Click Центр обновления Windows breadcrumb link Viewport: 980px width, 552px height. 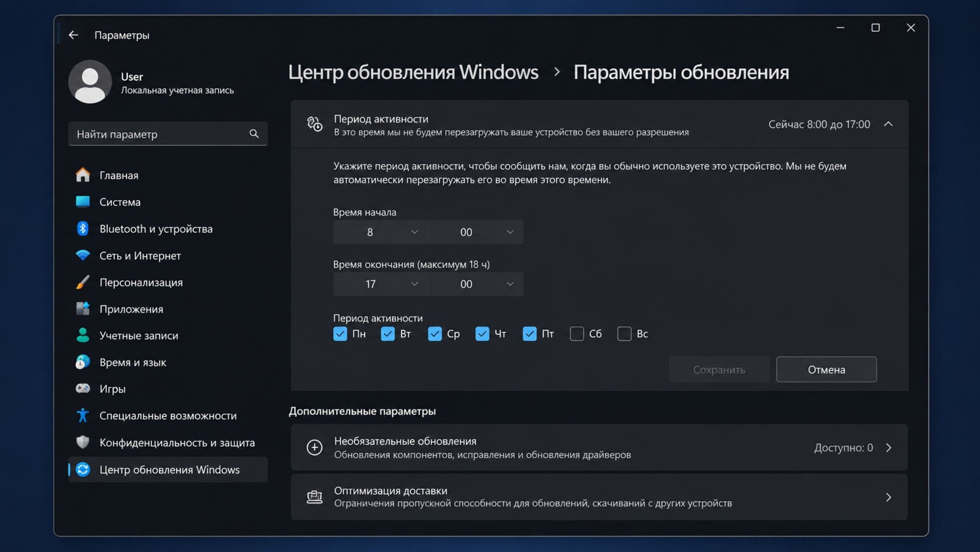click(x=413, y=72)
